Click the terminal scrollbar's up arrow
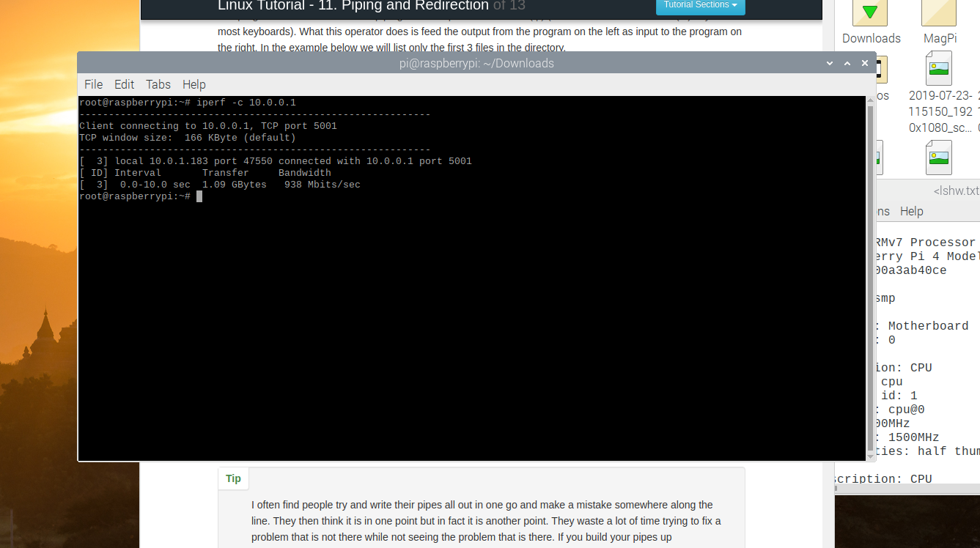Image resolution: width=980 pixels, height=548 pixels. [x=870, y=100]
